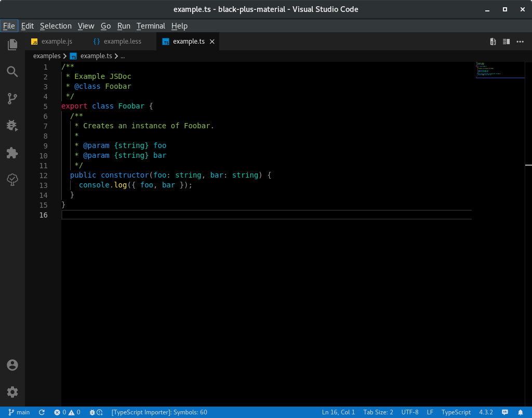Click the vertical scrollbar of the editor
Screen dimensions: 532x418
point(528,234)
